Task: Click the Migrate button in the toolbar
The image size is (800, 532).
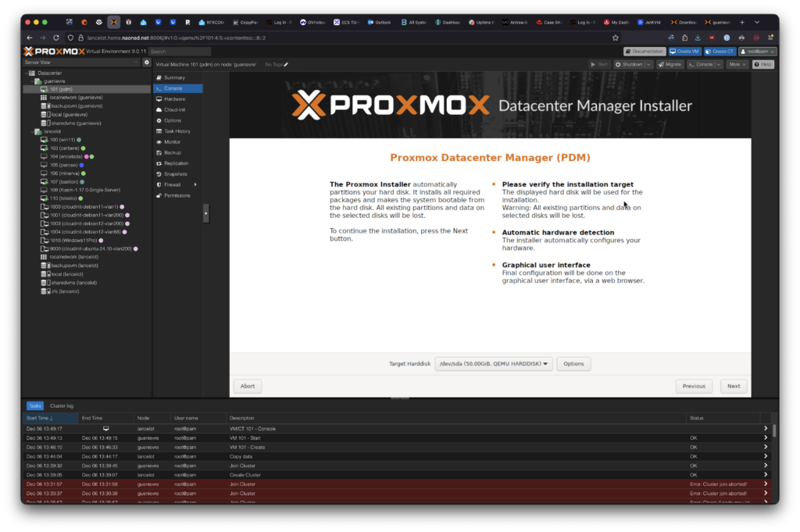Action: tap(670, 64)
